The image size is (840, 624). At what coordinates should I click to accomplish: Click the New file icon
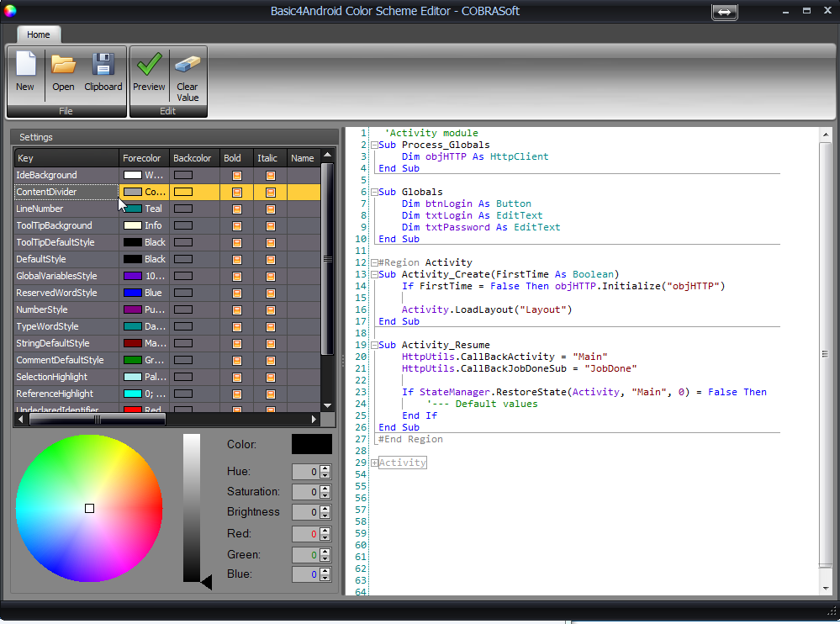click(25, 65)
